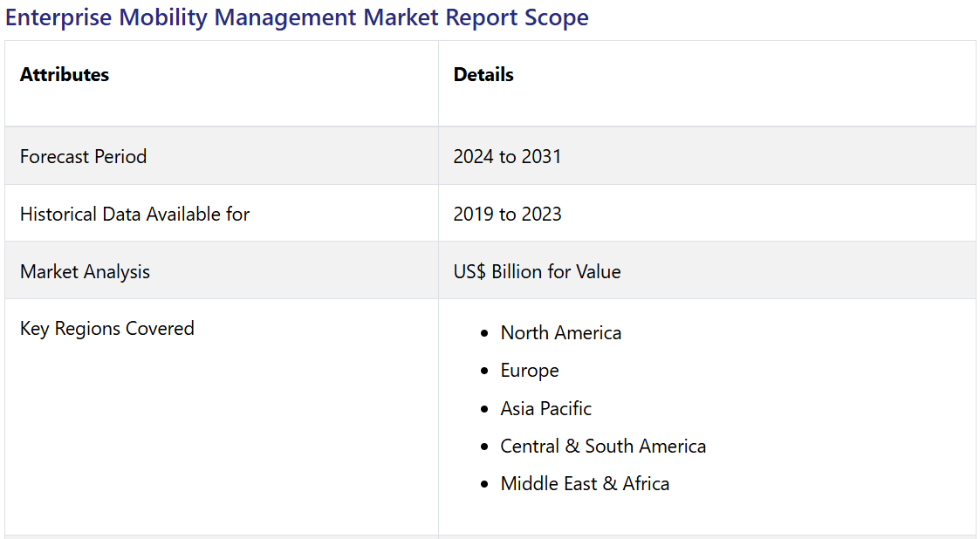980x539 pixels.
Task: Select the Enterprise Mobility Management Market Report Scope heading
Action: [297, 17]
